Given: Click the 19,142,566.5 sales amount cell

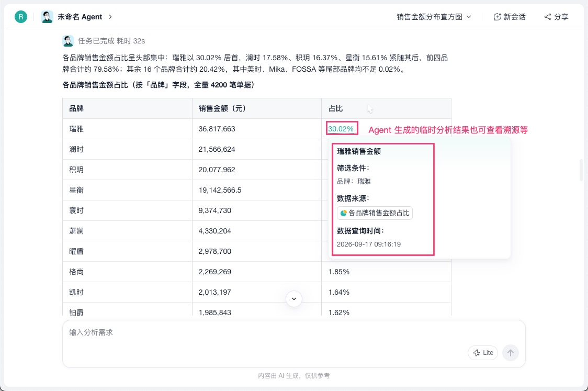Looking at the screenshot, I should (257, 190).
